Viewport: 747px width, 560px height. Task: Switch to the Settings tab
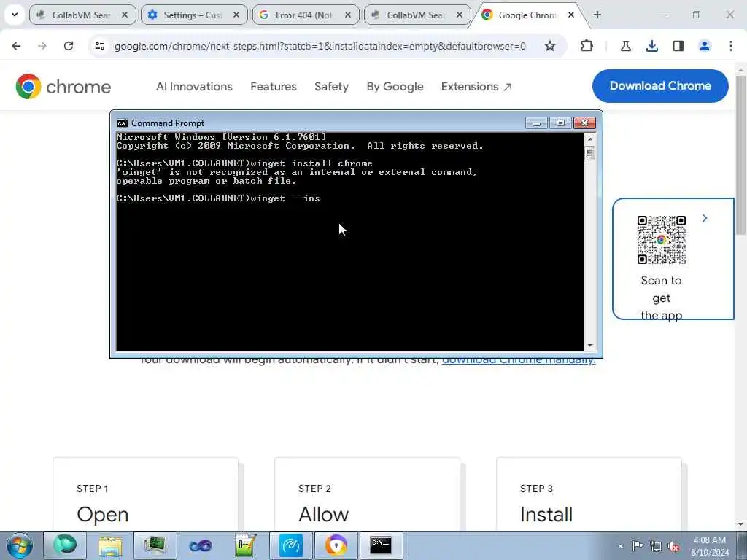pyautogui.click(x=194, y=15)
